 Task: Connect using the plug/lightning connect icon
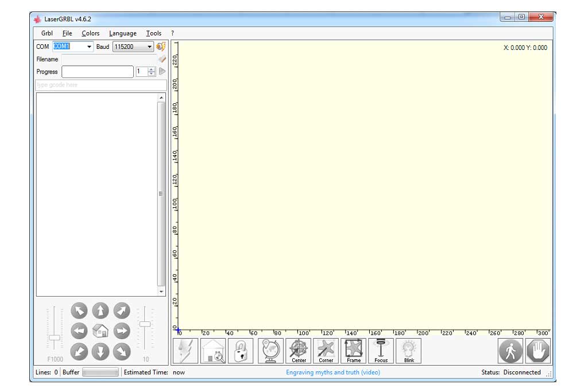click(185, 351)
